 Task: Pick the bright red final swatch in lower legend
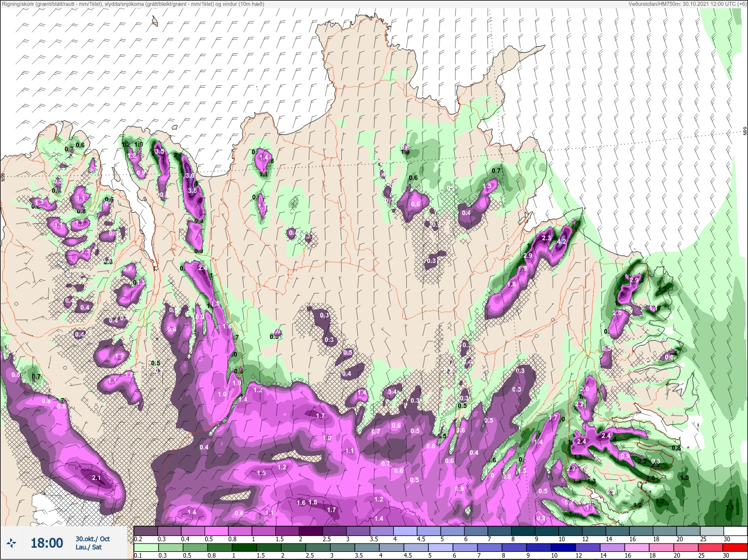(736, 548)
